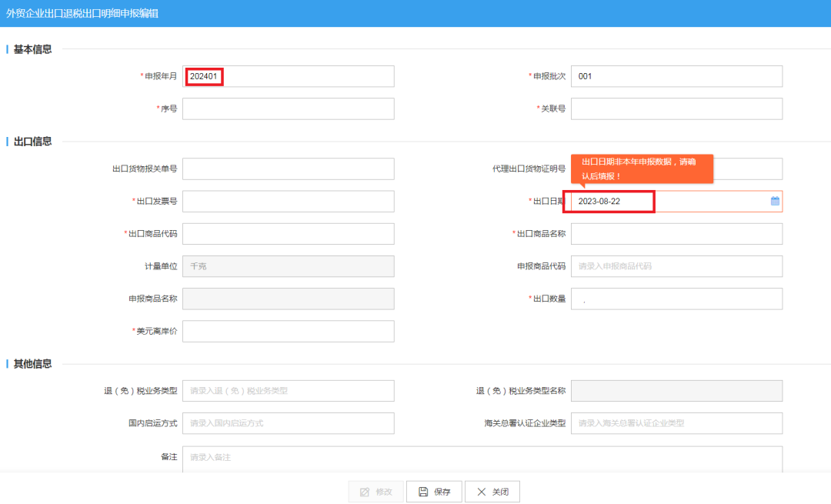
Task: Focus the 出口商品名称 field
Action: pos(676,234)
